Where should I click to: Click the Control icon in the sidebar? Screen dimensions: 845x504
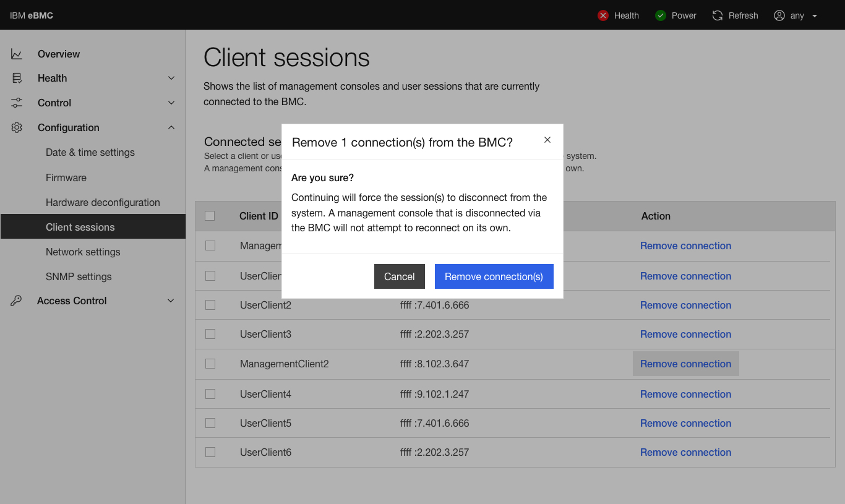click(x=16, y=103)
